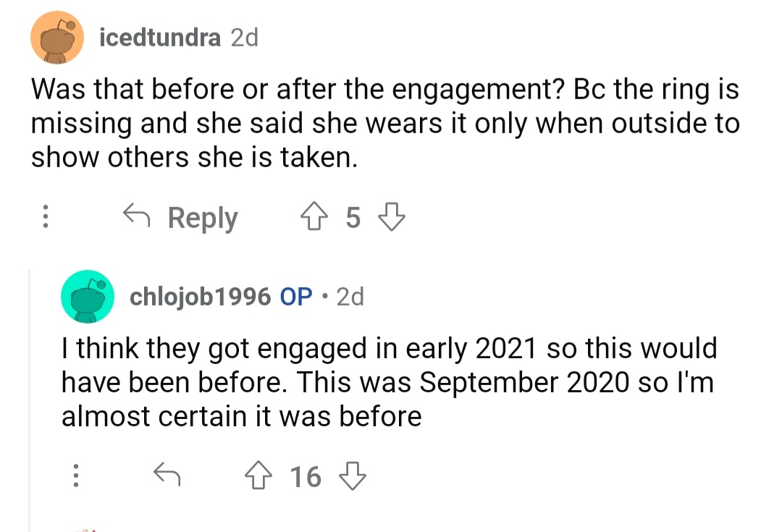782x532 pixels.
Task: Click the reply arrow beside Reply text
Action: [136, 215]
